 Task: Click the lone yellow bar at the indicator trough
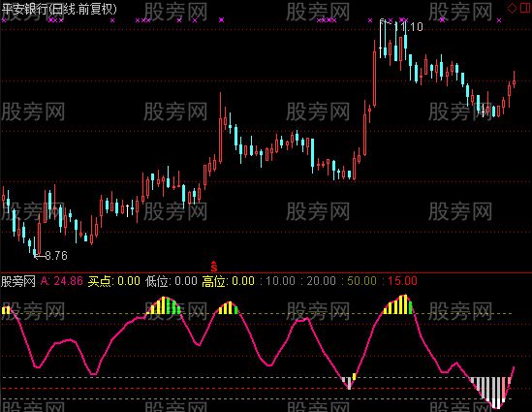click(x=355, y=376)
